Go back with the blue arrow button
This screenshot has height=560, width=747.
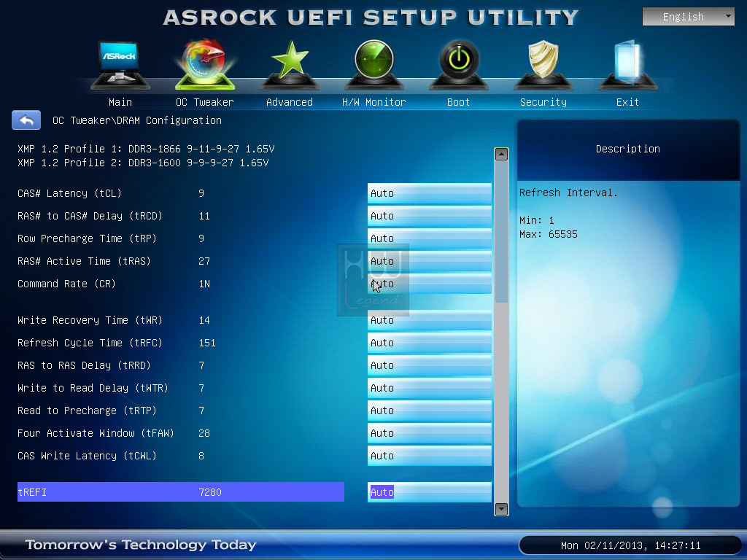[26, 120]
